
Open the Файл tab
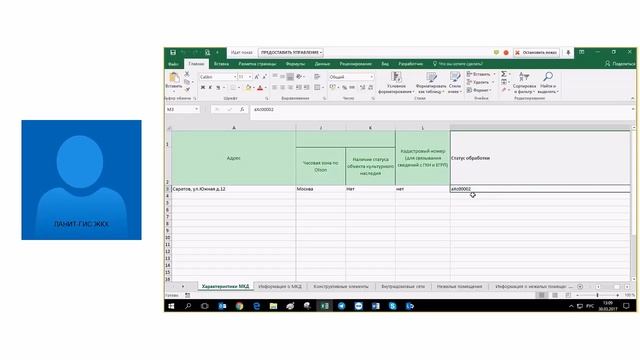(x=173, y=64)
